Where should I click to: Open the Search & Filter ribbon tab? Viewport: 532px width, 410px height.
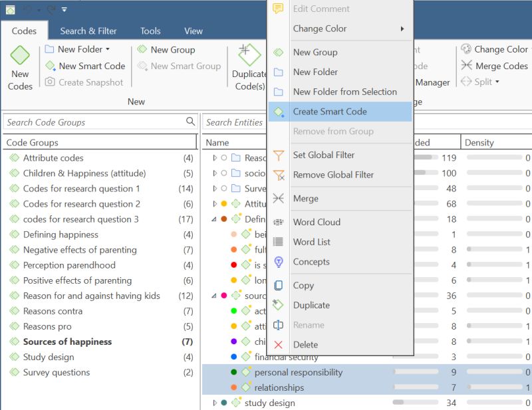coord(88,31)
